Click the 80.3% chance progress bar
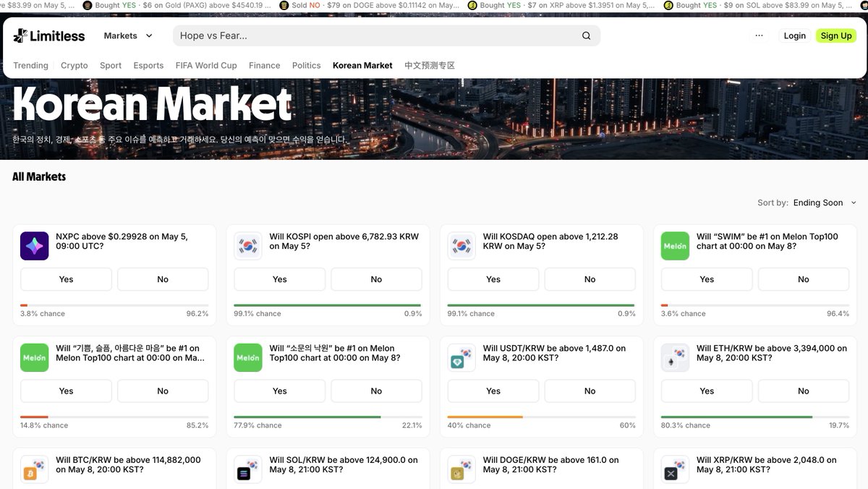The height and width of the screenshot is (489, 868). [755, 417]
